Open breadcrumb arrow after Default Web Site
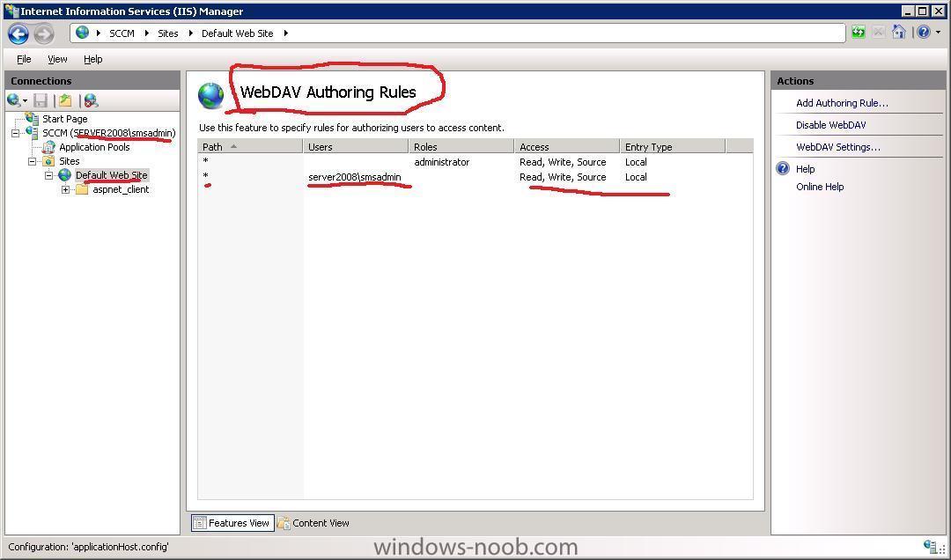This screenshot has height=560, width=951. (x=285, y=33)
